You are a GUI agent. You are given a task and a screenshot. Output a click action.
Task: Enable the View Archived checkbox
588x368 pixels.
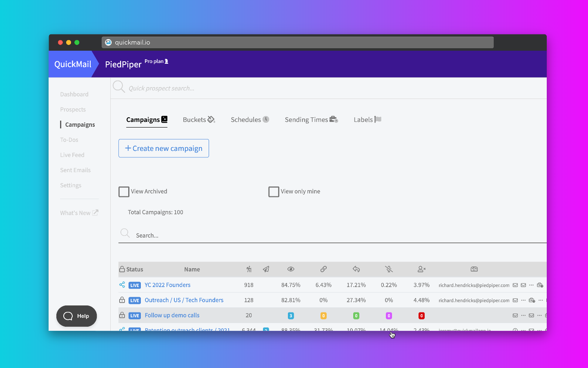point(124,191)
